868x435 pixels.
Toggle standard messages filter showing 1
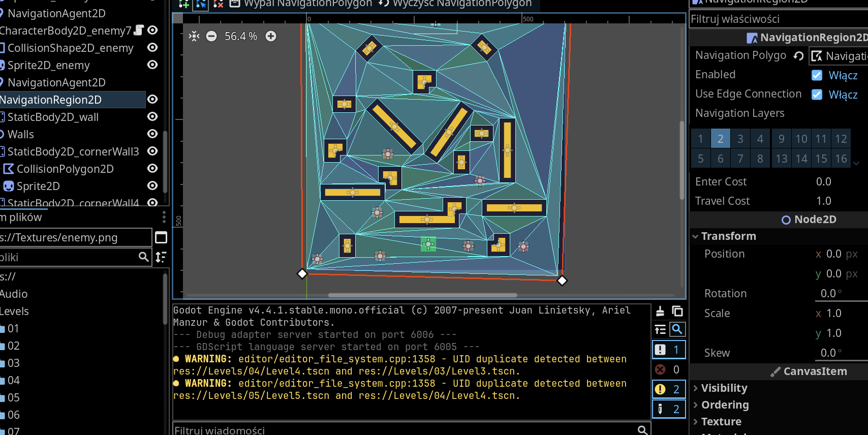click(669, 350)
